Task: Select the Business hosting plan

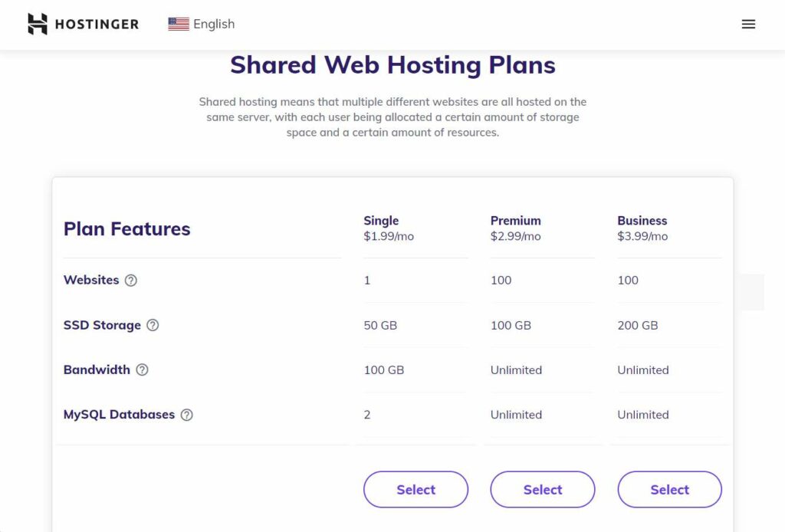Action: click(669, 489)
